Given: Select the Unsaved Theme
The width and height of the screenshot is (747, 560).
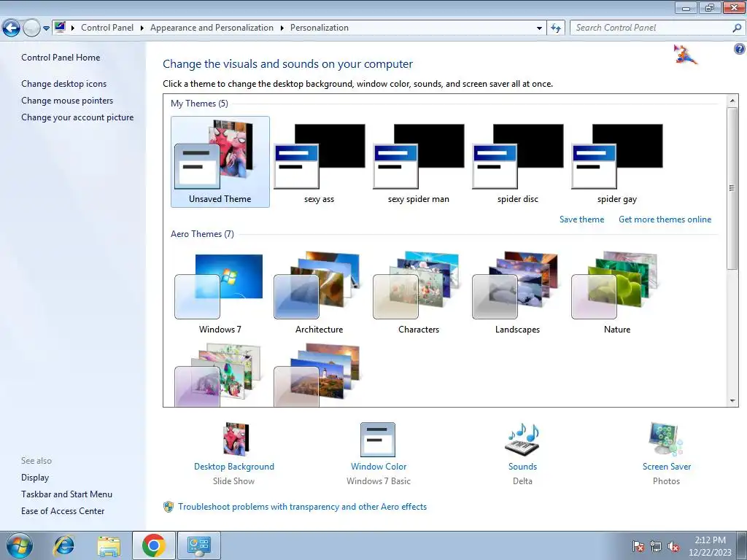Looking at the screenshot, I should [x=220, y=162].
